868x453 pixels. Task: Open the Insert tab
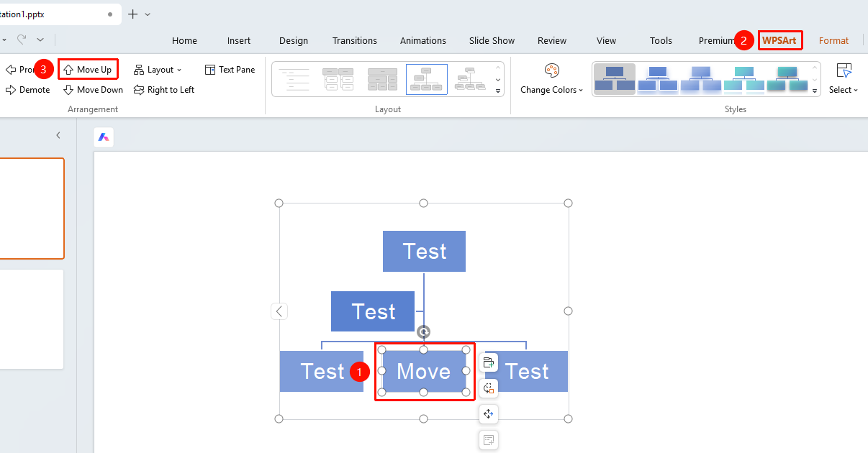(239, 40)
